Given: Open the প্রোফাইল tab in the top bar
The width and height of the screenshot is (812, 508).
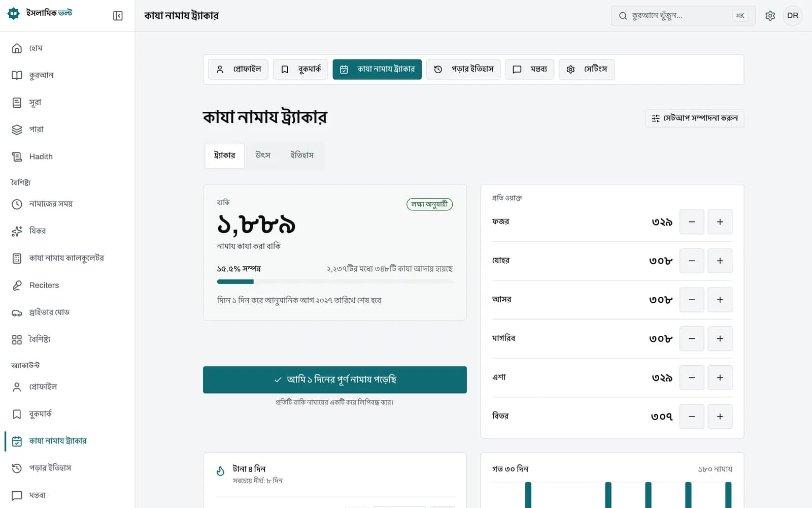Looking at the screenshot, I should point(238,69).
